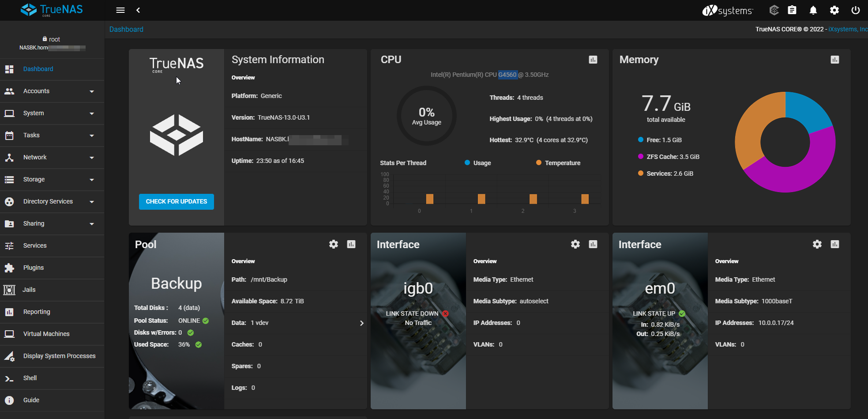This screenshot has height=419, width=868.
Task: Click the TrueNAS logo in header
Action: [x=52, y=10]
